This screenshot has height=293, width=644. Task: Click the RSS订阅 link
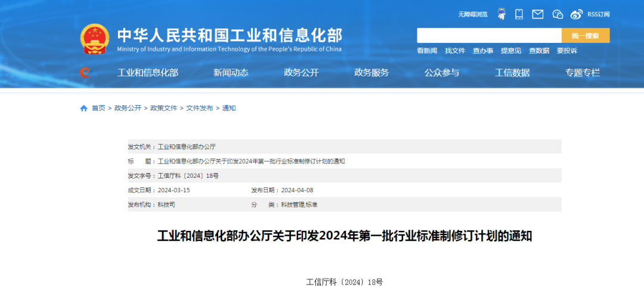(x=599, y=14)
